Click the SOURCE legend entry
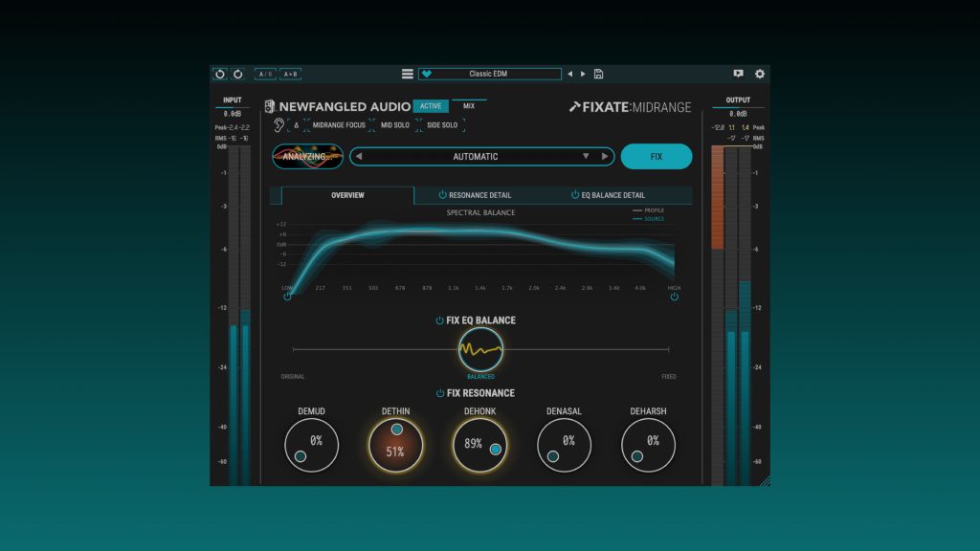 coord(649,219)
